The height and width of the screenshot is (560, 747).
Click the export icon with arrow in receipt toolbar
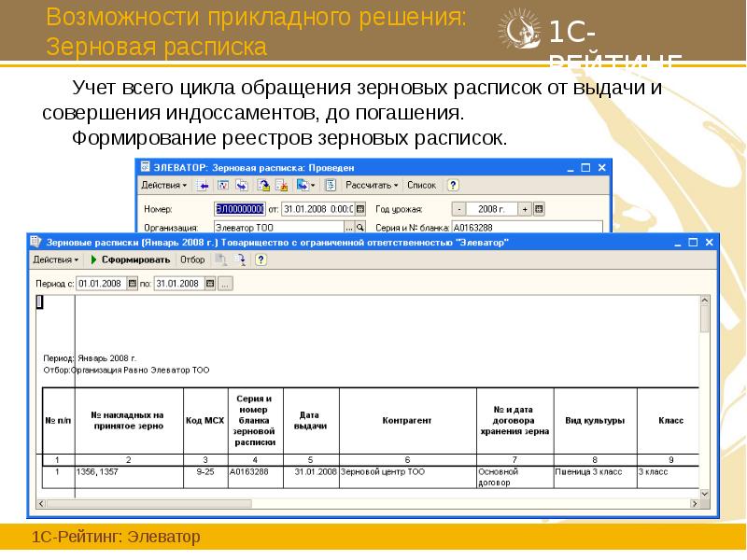coord(302,184)
